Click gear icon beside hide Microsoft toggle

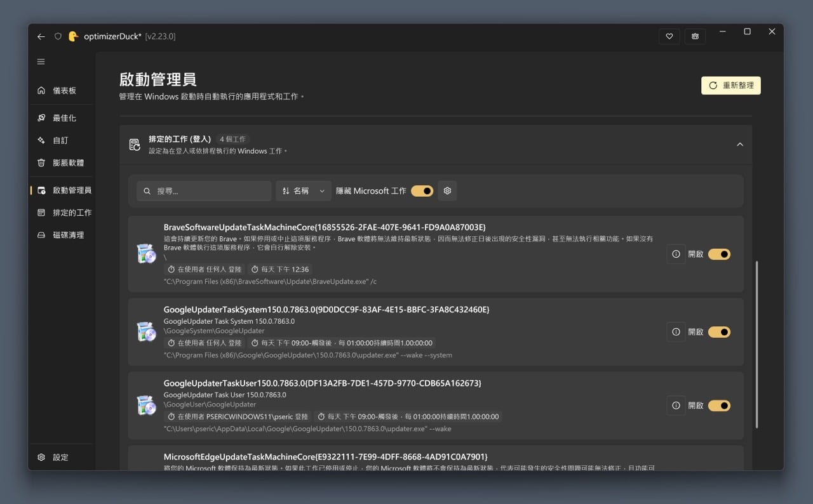click(447, 191)
